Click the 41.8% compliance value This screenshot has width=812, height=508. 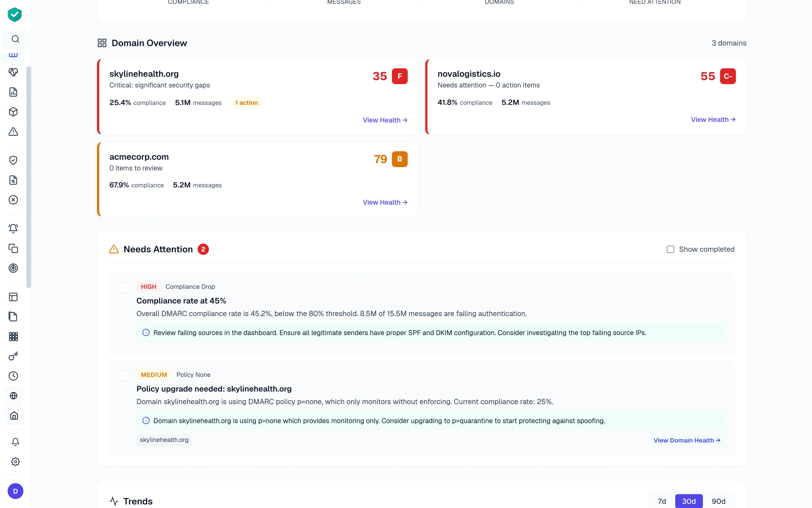pyautogui.click(x=447, y=103)
